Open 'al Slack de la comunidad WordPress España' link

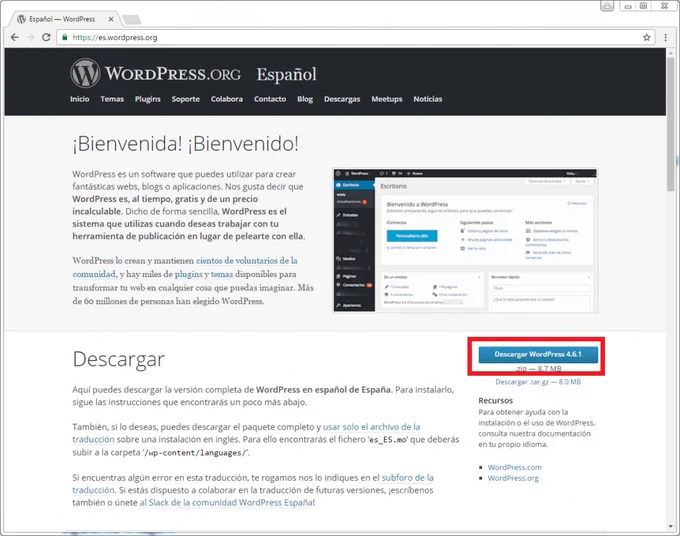click(x=226, y=503)
